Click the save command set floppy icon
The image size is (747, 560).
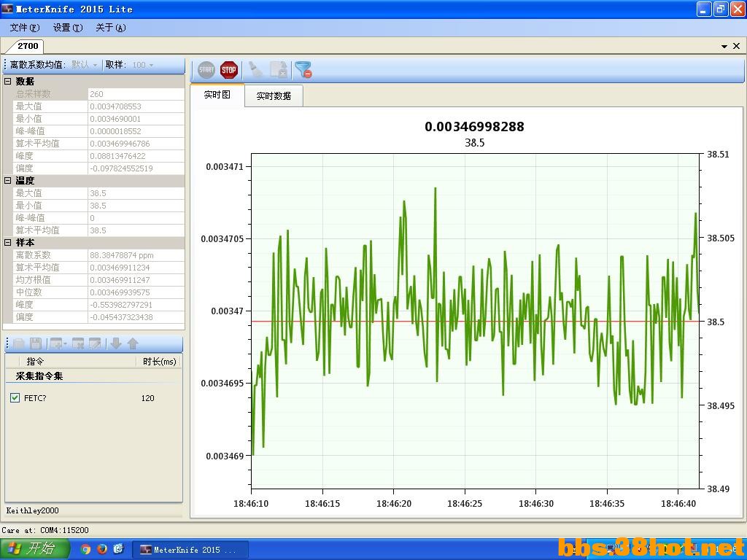pyautogui.click(x=36, y=343)
